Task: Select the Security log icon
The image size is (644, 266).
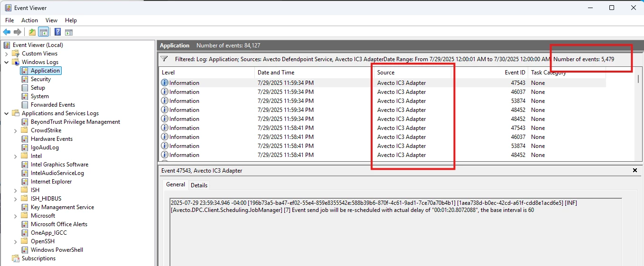Action: (25, 79)
